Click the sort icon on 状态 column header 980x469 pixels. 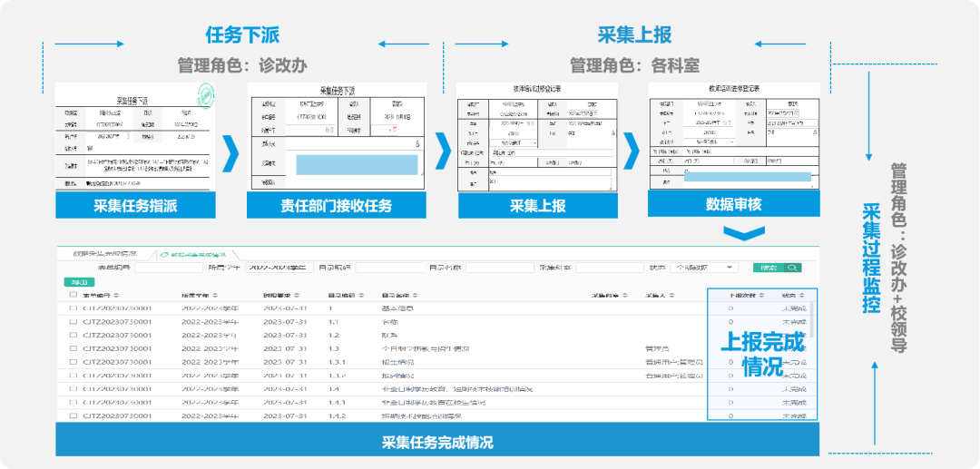(x=800, y=295)
